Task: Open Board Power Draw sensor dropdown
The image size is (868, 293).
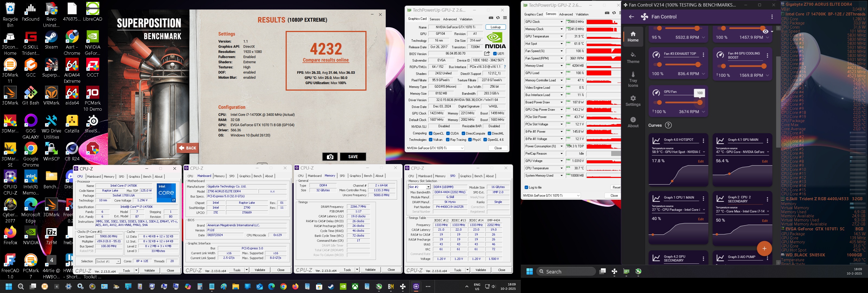Action: 561,102
